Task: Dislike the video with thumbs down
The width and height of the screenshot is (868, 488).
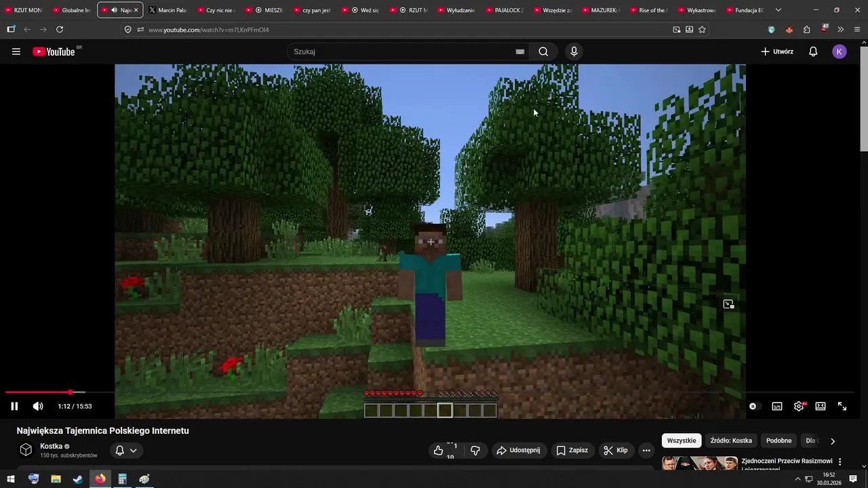Action: point(475,450)
